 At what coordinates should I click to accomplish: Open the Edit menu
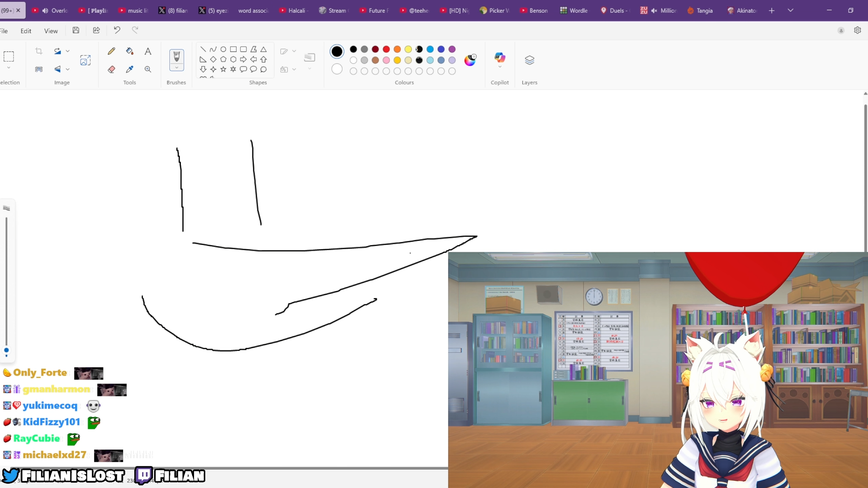pos(26,31)
